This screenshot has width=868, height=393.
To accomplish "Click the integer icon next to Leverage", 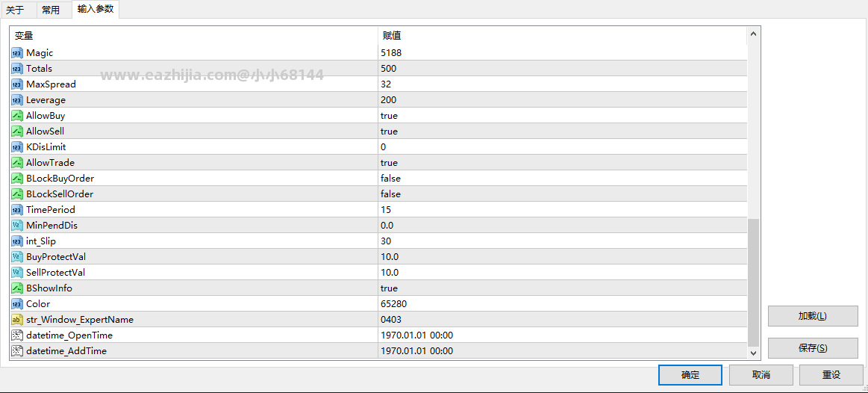I will [17, 100].
